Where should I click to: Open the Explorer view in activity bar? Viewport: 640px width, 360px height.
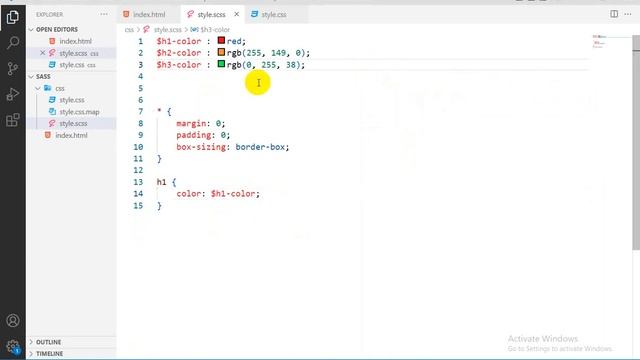click(13, 17)
